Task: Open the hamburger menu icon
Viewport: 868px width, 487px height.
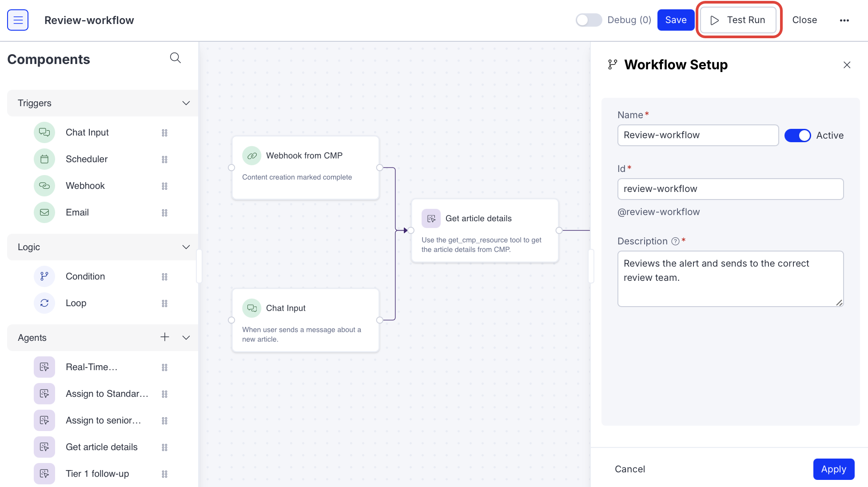Action: 18,20
